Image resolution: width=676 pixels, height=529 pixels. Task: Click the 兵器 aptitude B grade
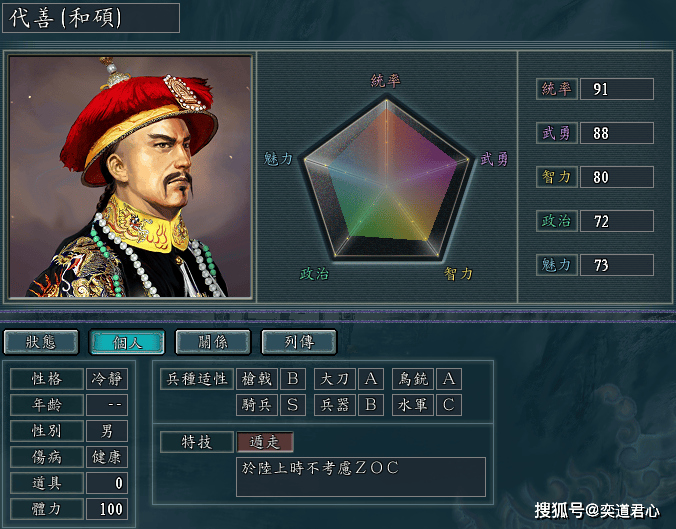coord(371,405)
